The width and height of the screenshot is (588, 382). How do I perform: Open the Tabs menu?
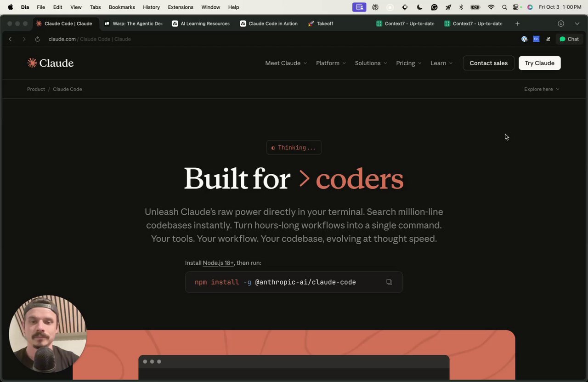click(x=95, y=7)
